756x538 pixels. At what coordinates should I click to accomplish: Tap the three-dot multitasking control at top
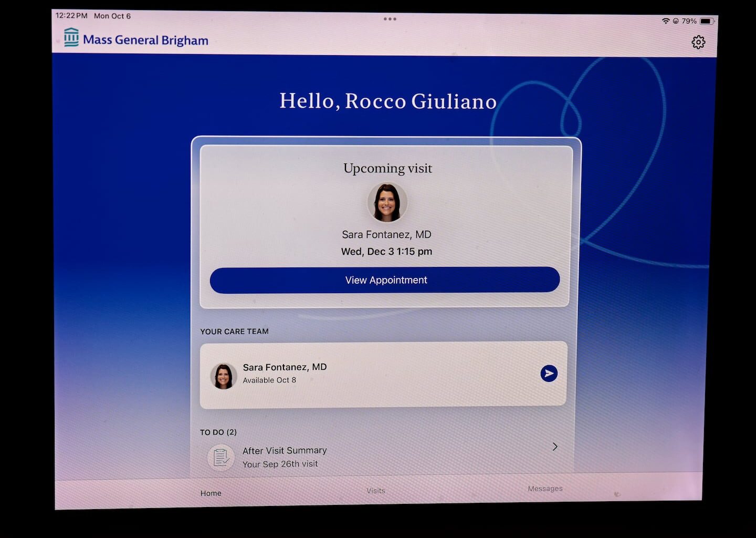coord(390,19)
